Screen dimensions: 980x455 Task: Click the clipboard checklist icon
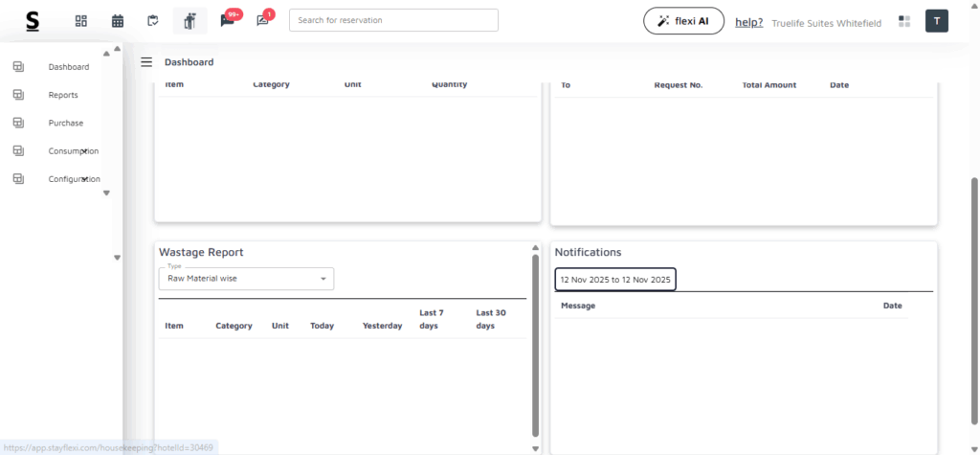pyautogui.click(x=153, y=21)
